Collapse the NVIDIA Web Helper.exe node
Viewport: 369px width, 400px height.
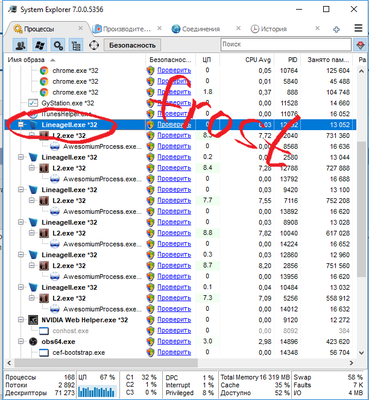21,320
